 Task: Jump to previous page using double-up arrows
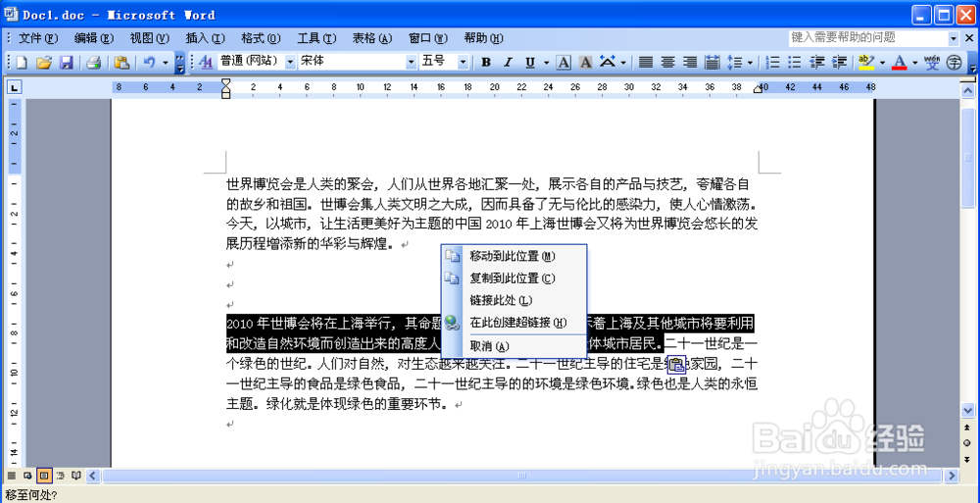967,428
